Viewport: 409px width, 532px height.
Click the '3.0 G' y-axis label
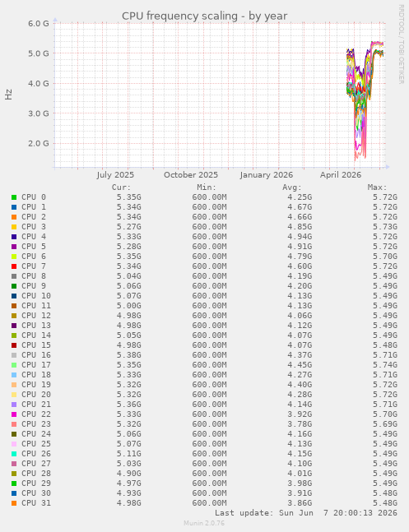pos(39,113)
